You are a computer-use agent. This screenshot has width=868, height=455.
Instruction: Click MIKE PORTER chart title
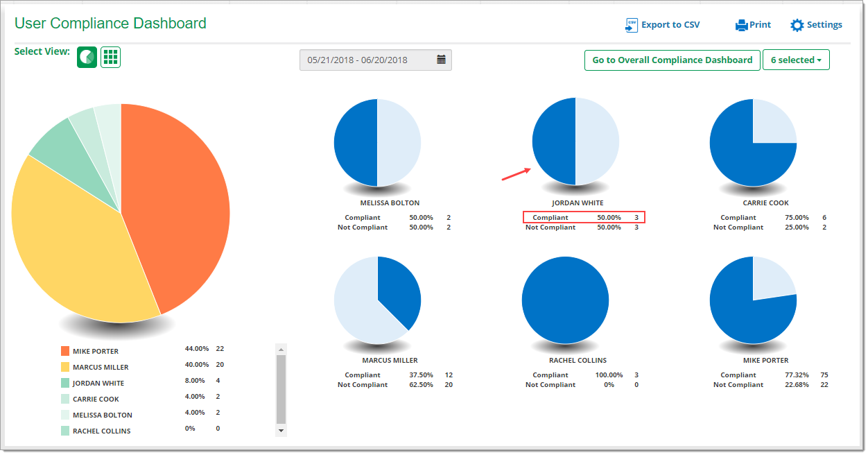click(x=765, y=361)
